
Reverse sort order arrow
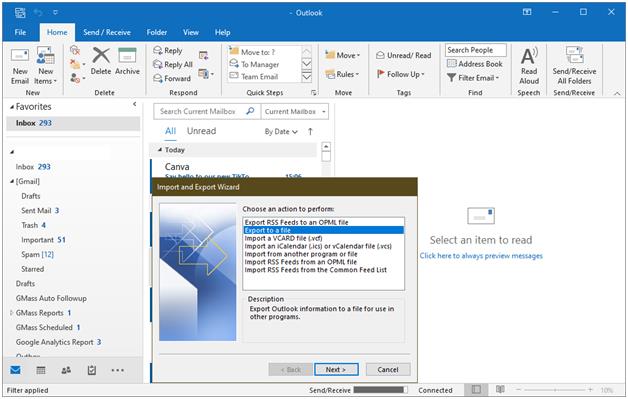point(310,131)
